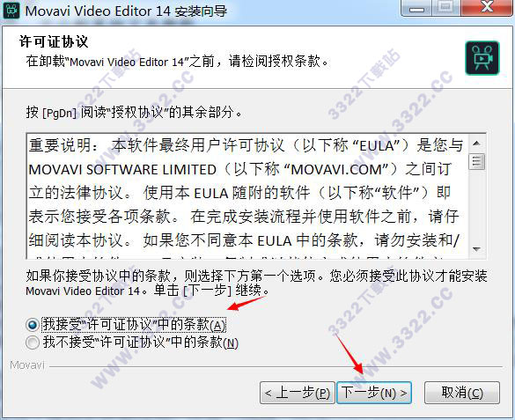Click the 我不接受 option label text
Image resolution: width=515 pixels, height=420 pixels.
coord(140,343)
